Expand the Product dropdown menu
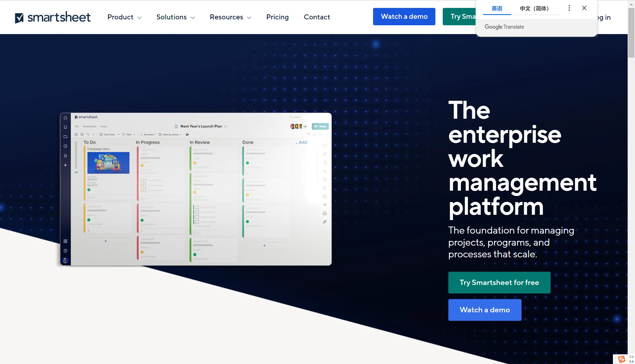 123,16
